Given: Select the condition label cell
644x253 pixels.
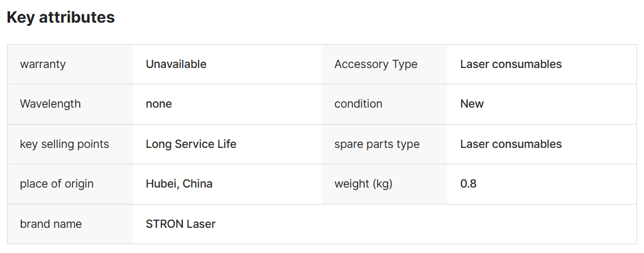Looking at the screenshot, I should pyautogui.click(x=385, y=104).
